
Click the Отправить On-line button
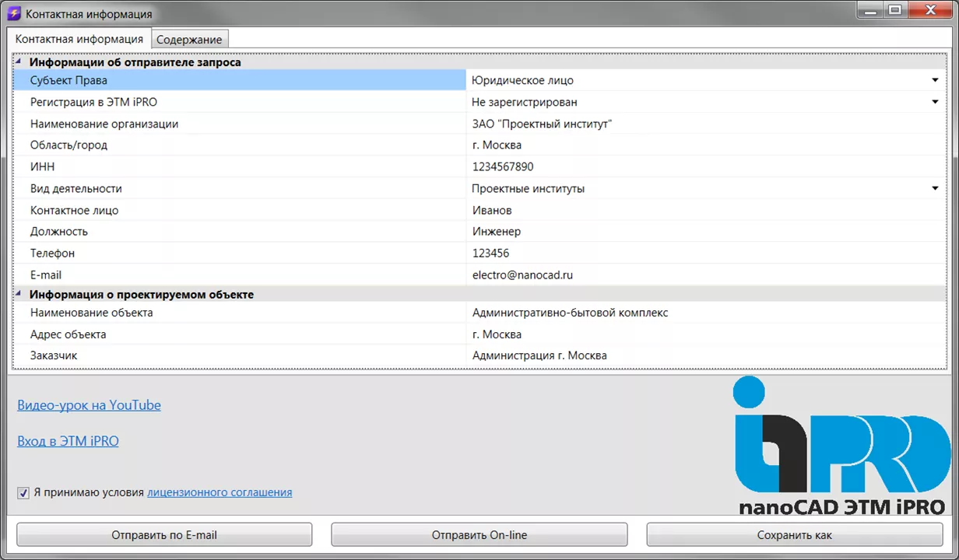479,535
